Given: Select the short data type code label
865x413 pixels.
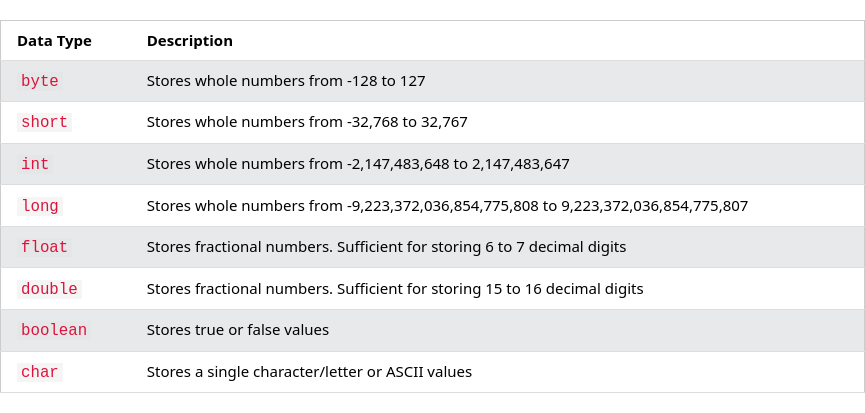Looking at the screenshot, I should click(44, 122).
